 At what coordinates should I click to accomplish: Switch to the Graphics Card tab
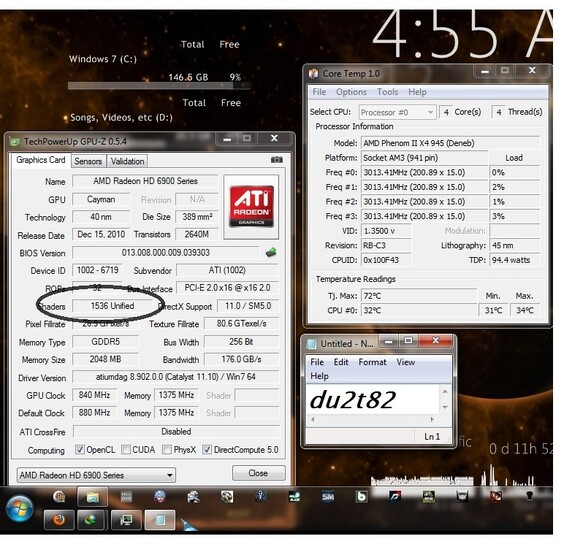[41, 160]
